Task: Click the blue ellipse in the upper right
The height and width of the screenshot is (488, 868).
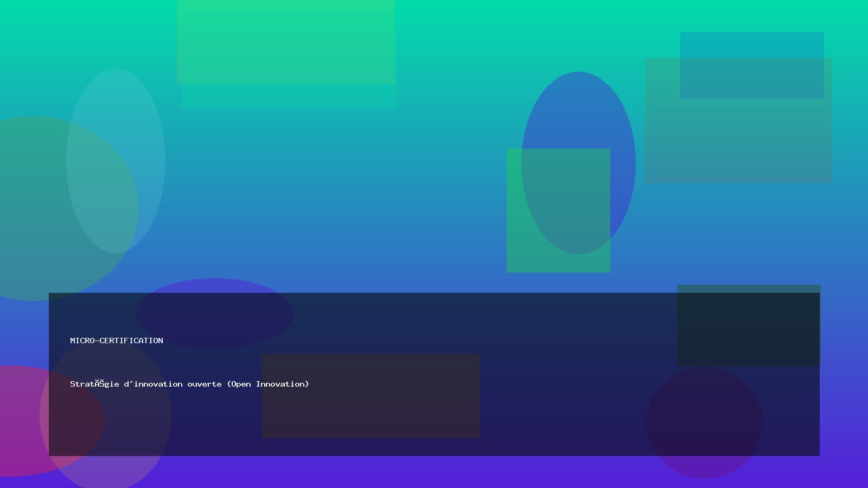Action: tap(578, 108)
